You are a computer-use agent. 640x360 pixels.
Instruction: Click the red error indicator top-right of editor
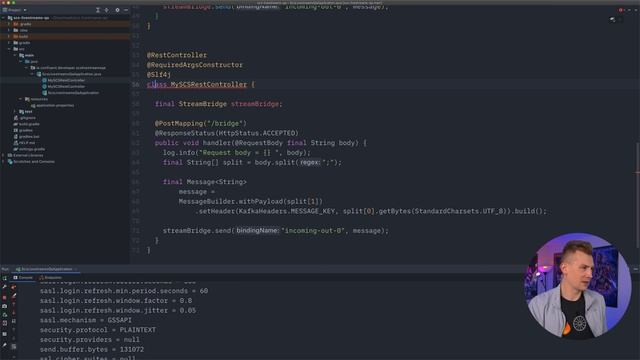620,10
